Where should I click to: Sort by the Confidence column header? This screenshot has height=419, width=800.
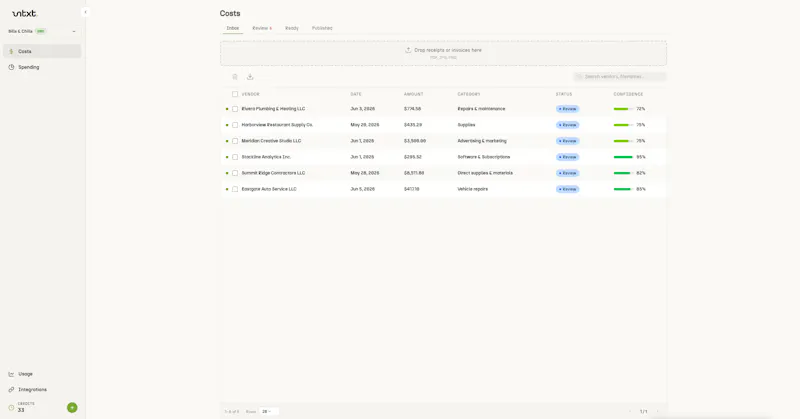click(628, 94)
